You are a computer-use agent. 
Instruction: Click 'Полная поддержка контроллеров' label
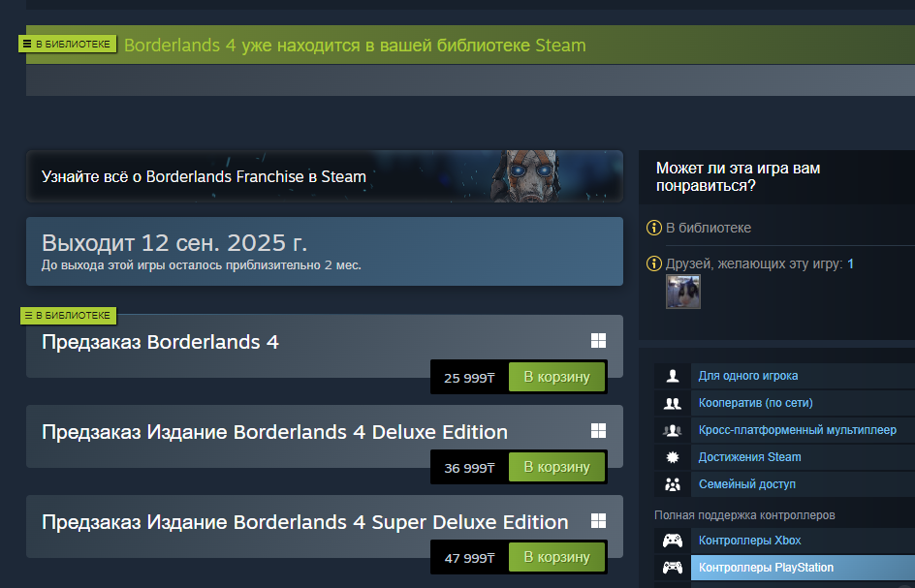point(744,515)
